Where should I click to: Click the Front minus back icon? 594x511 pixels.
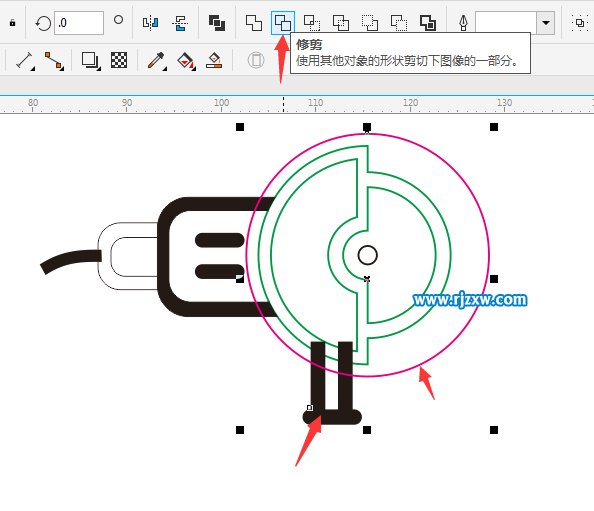[x=370, y=23]
